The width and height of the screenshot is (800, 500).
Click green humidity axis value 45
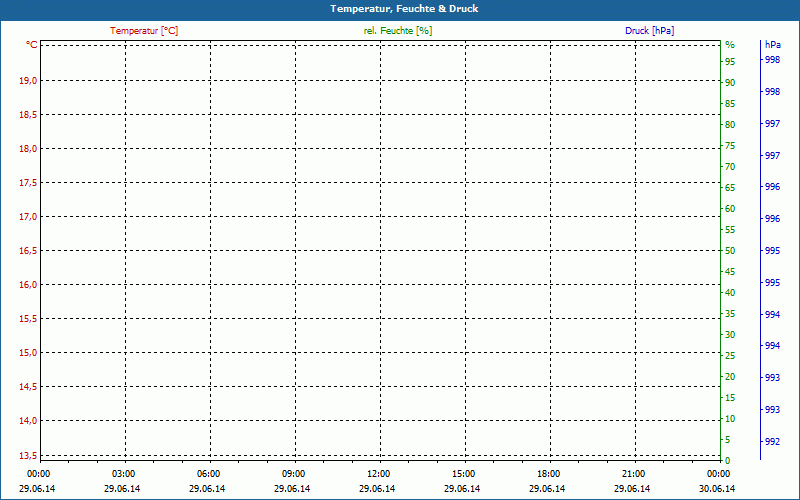pyautogui.click(x=730, y=272)
